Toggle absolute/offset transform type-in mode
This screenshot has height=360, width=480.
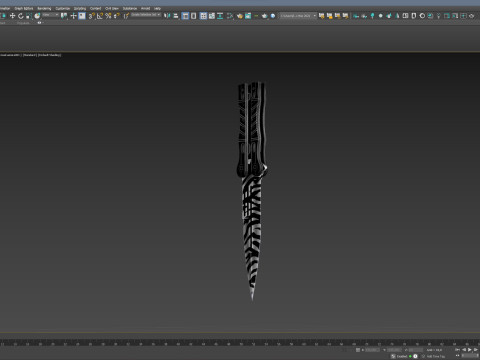click(x=358, y=350)
